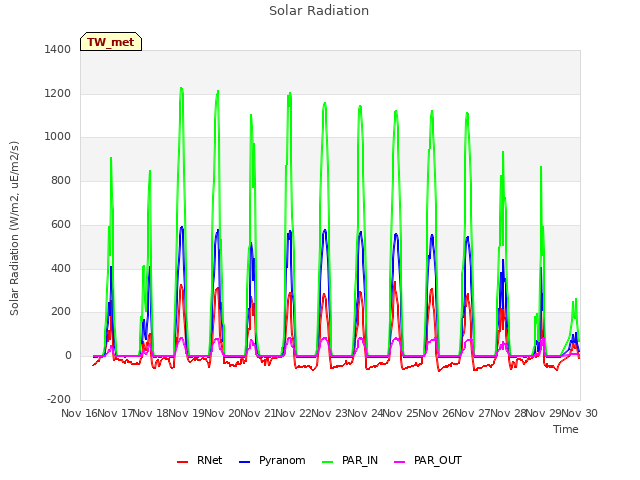Toggle the RNet legend entry
This screenshot has height=480, width=640.
coord(200,460)
